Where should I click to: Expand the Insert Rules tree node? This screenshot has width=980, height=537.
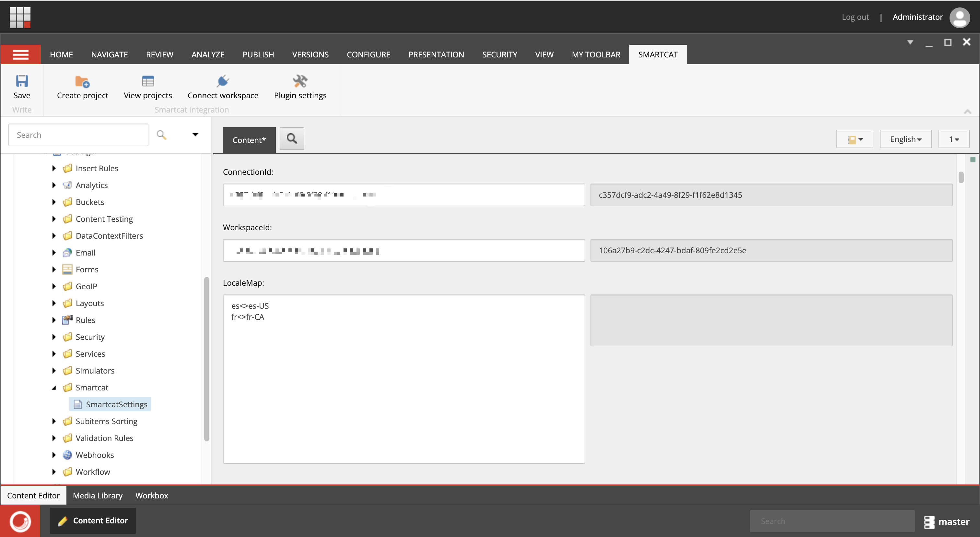click(54, 168)
